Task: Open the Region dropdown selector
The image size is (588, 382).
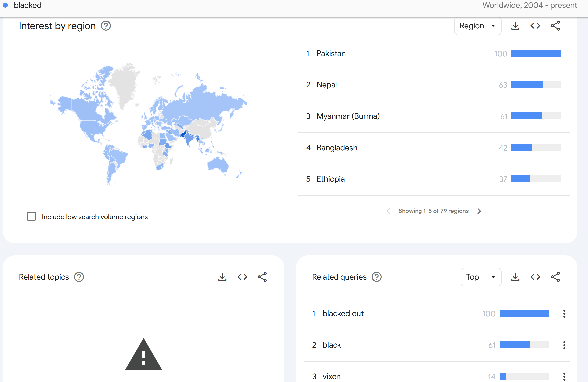Action: coord(477,26)
